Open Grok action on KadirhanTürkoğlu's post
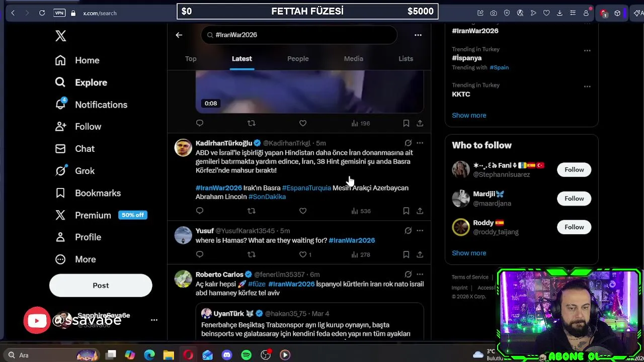The width and height of the screenshot is (644, 362). (x=408, y=143)
